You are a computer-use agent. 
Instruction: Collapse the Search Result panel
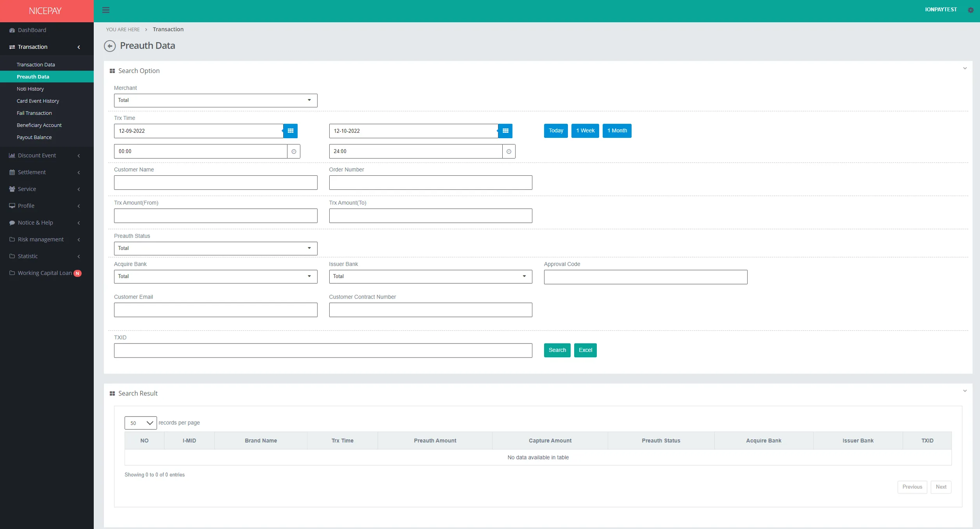965,391
